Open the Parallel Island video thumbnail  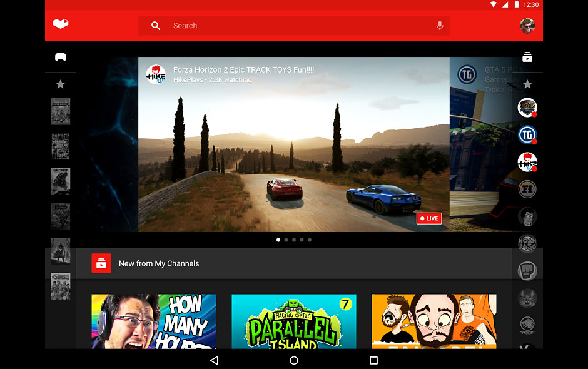[294, 321]
